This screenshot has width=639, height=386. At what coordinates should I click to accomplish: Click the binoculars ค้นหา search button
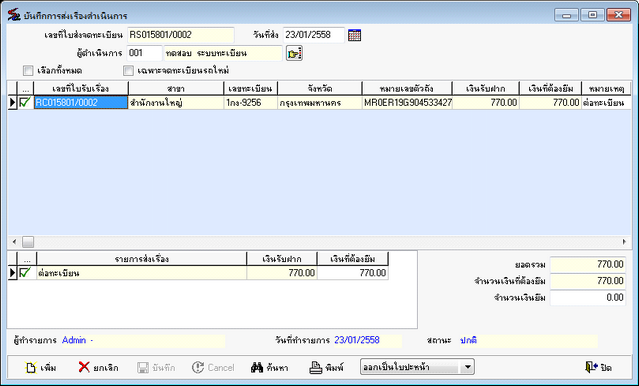click(269, 367)
